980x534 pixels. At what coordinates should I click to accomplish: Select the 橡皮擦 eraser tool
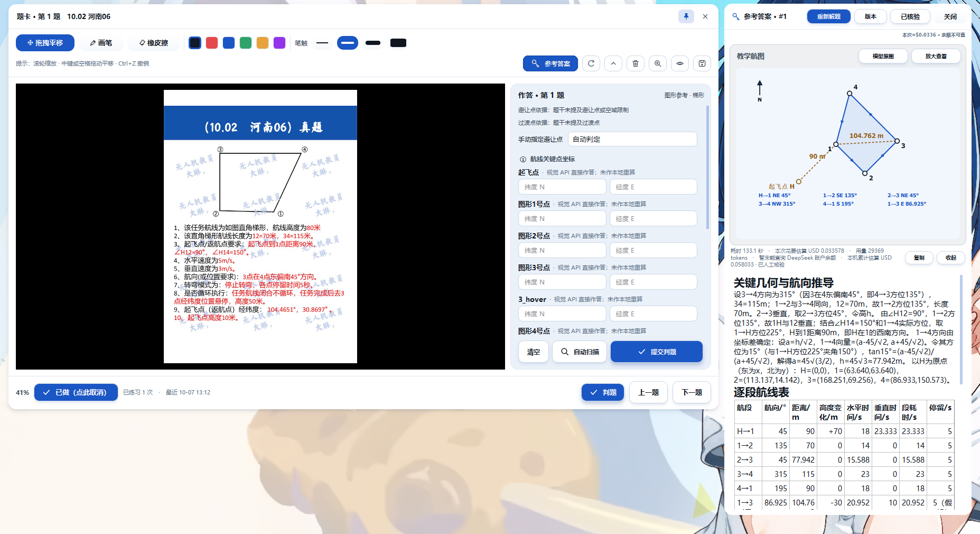coord(154,43)
